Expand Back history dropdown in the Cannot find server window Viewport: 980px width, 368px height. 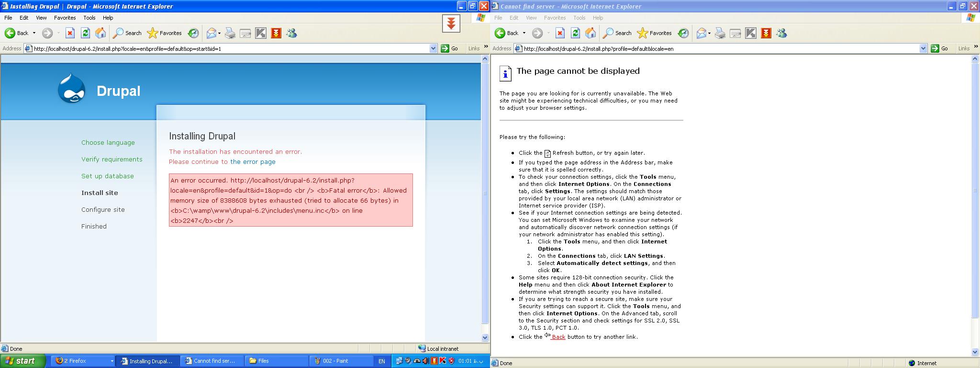pos(524,33)
